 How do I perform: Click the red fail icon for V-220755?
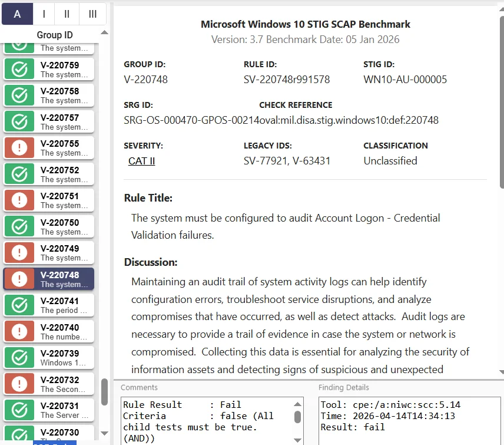[x=19, y=148]
